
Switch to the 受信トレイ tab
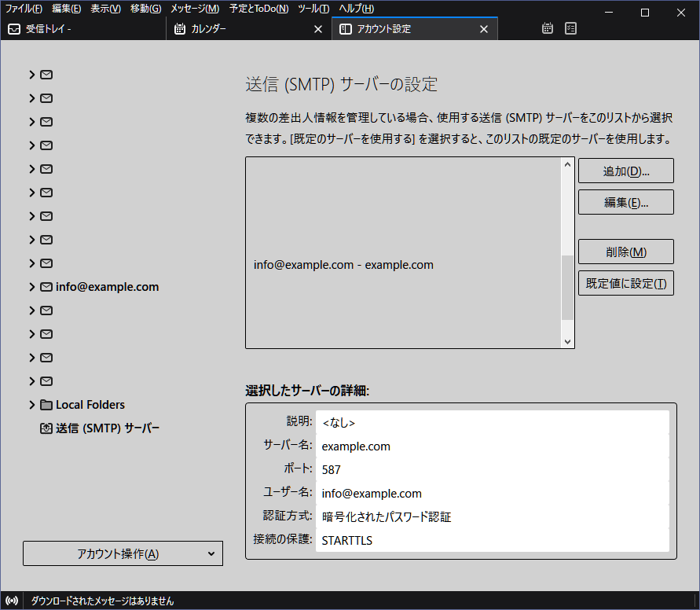coord(83,29)
